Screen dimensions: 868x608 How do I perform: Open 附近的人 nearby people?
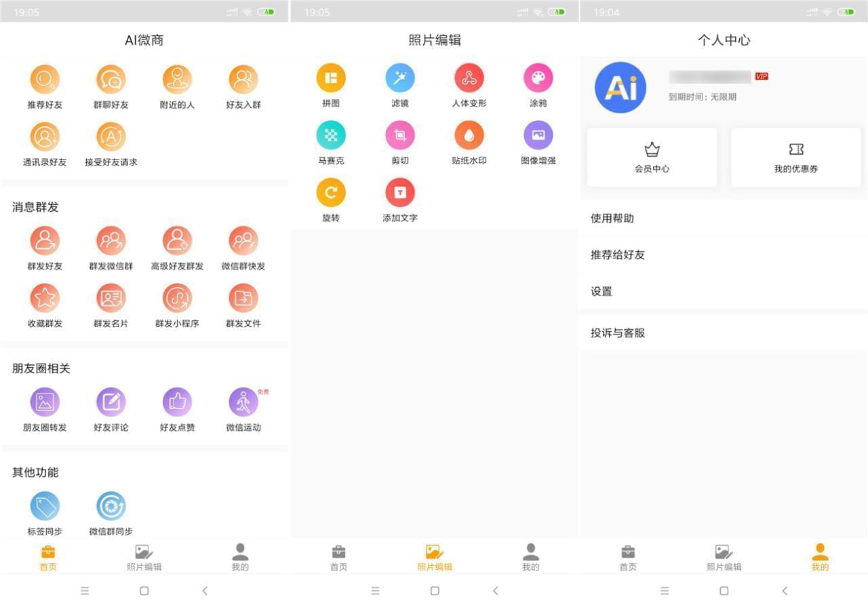[x=177, y=79]
